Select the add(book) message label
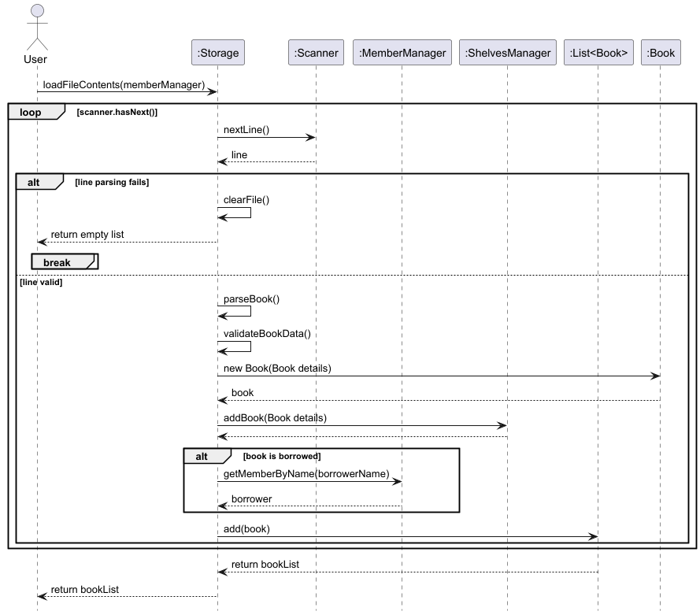700x615 pixels. tap(246, 529)
